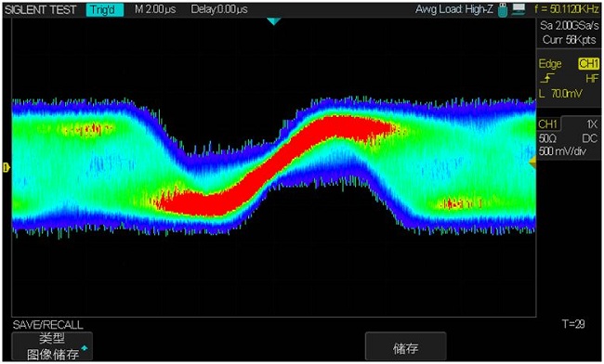The height and width of the screenshot is (364, 604).
Task: Click the small cyan arrow on type button
Action: (x=85, y=348)
